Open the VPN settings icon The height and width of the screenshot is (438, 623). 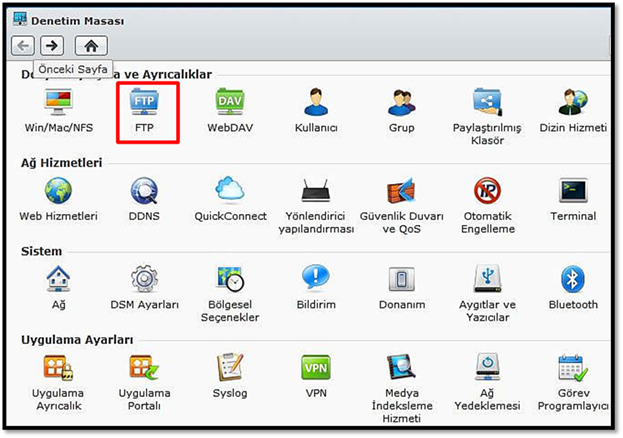tap(316, 369)
